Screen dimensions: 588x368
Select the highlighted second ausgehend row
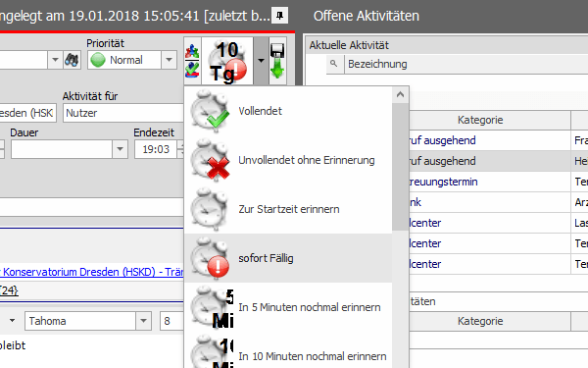click(x=499, y=161)
